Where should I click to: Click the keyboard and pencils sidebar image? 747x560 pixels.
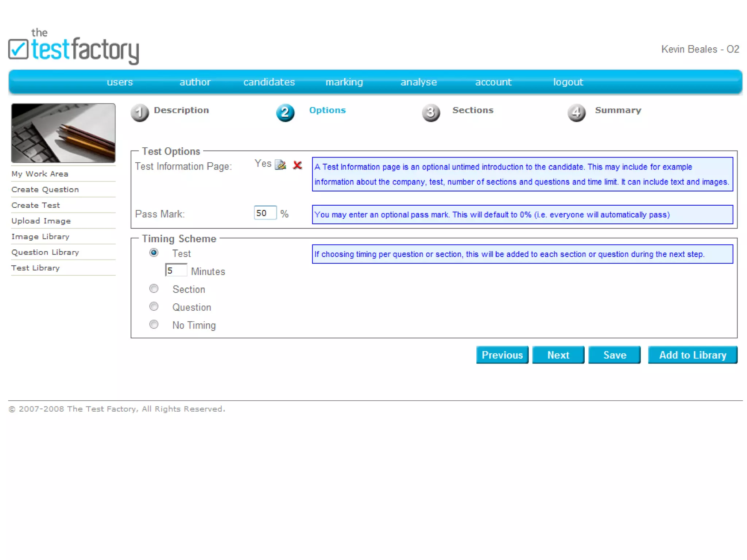(63, 133)
